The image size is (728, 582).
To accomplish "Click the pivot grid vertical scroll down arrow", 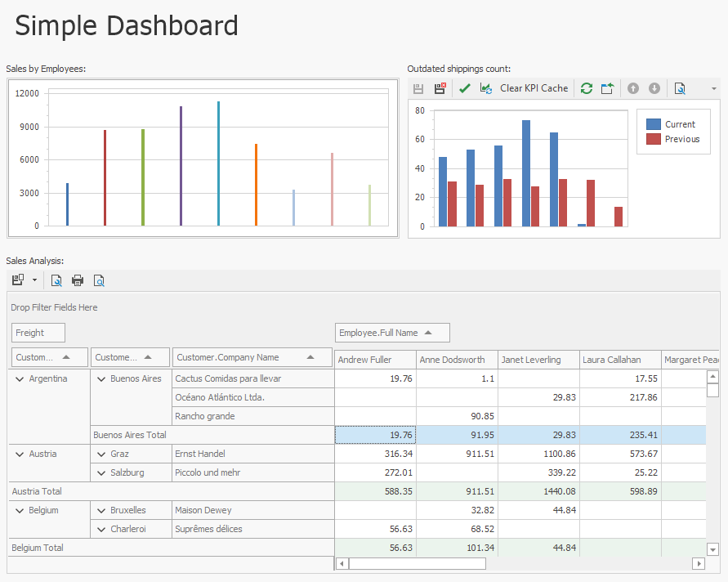I will point(712,549).
